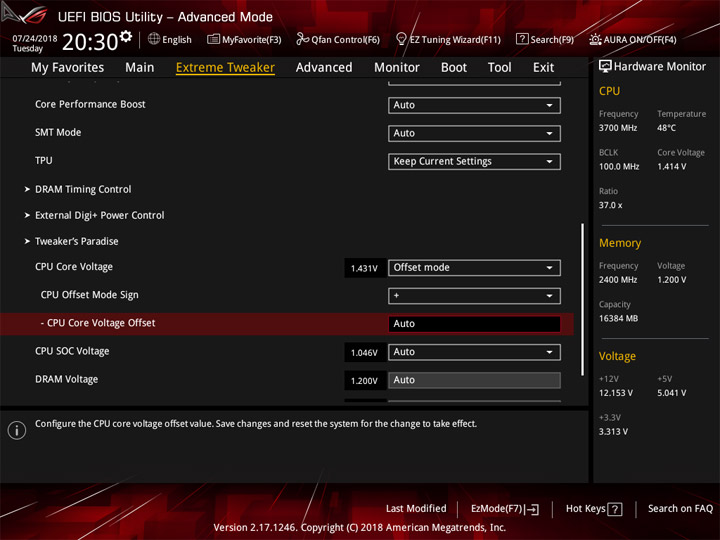Click EzMode exit arrow icon
This screenshot has width=720, height=540.
[533, 509]
